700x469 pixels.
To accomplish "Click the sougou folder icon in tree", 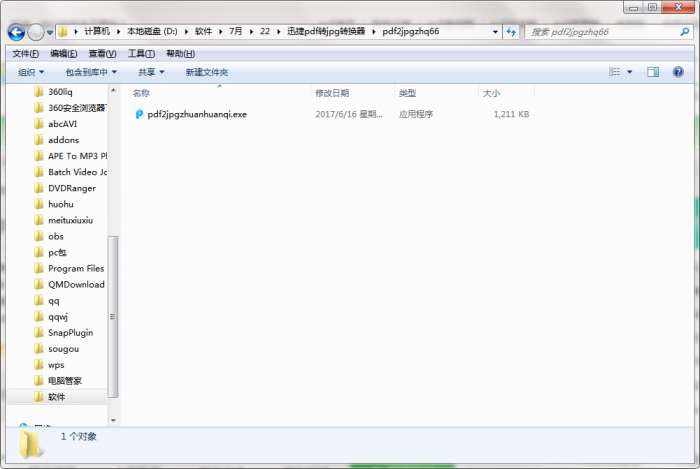I will point(39,349).
